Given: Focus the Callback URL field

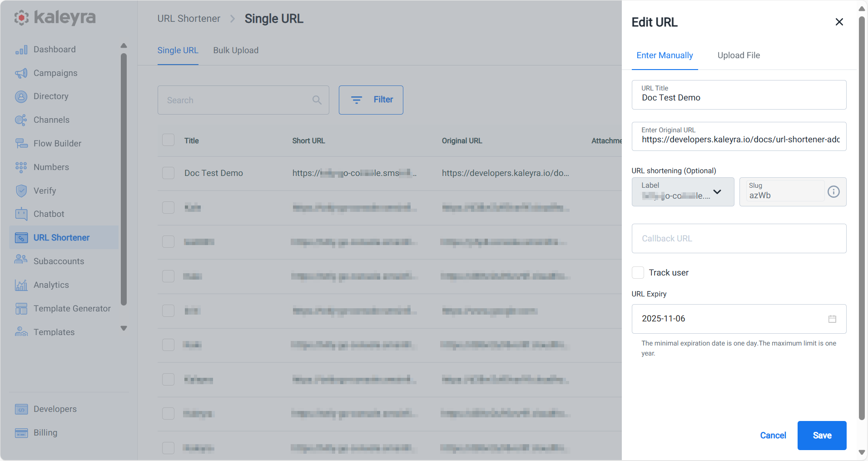Looking at the screenshot, I should (739, 239).
